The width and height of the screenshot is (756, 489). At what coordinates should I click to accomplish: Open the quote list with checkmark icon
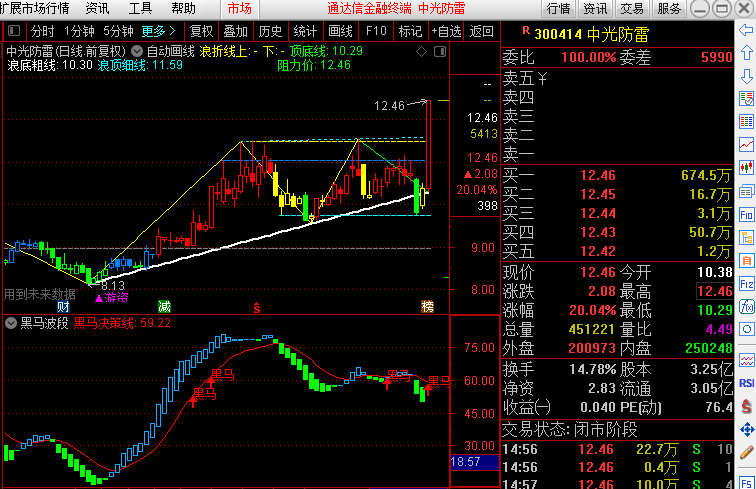pos(746,98)
